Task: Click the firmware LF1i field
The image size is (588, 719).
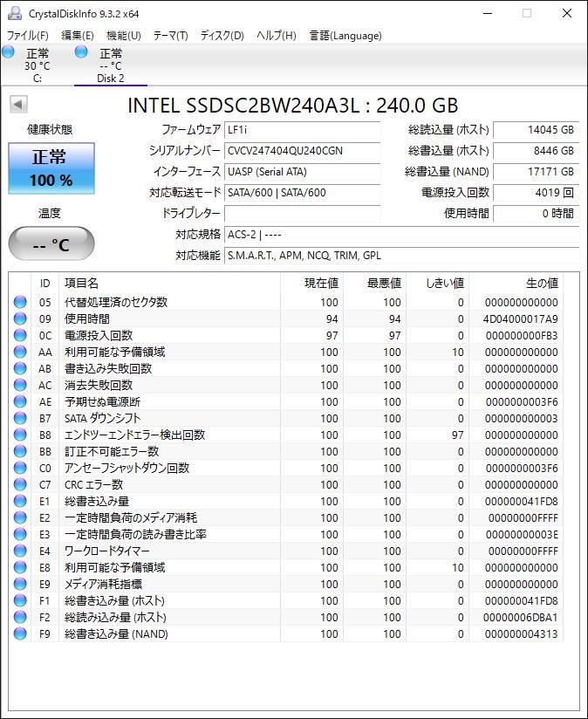Action: pyautogui.click(x=302, y=130)
